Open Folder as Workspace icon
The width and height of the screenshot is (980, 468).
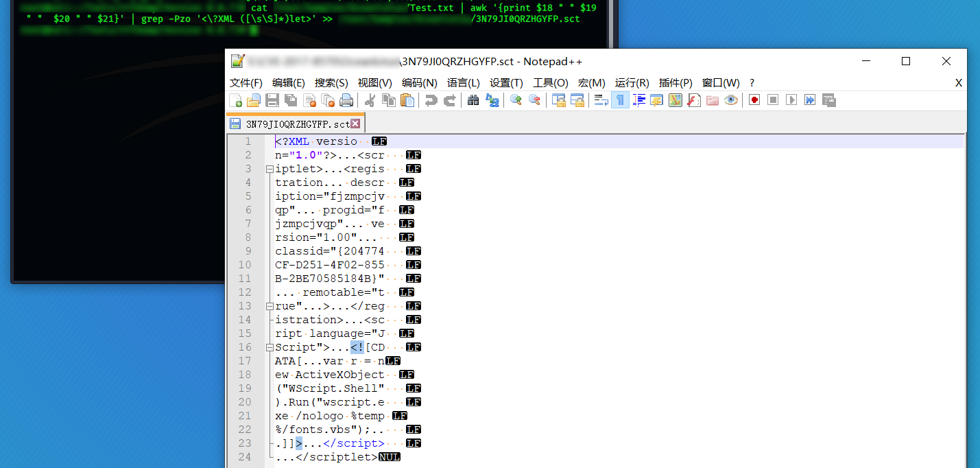click(x=713, y=100)
